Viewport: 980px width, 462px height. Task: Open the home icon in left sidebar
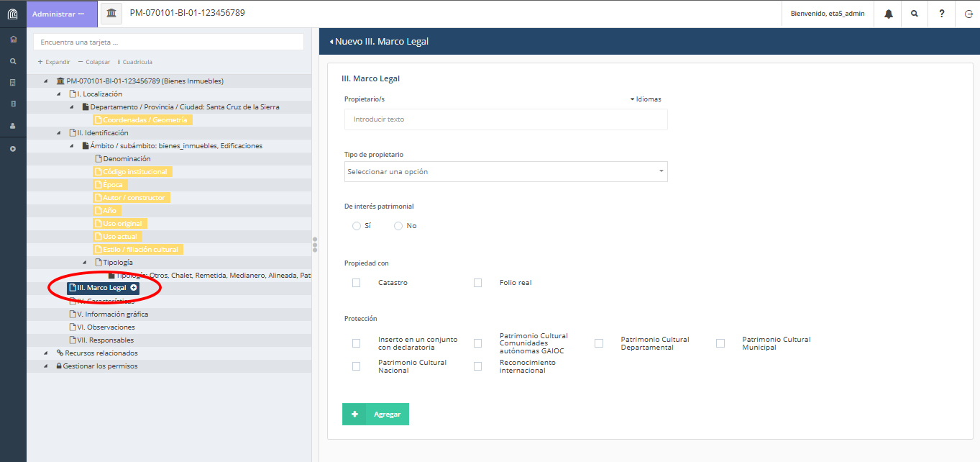tap(13, 39)
